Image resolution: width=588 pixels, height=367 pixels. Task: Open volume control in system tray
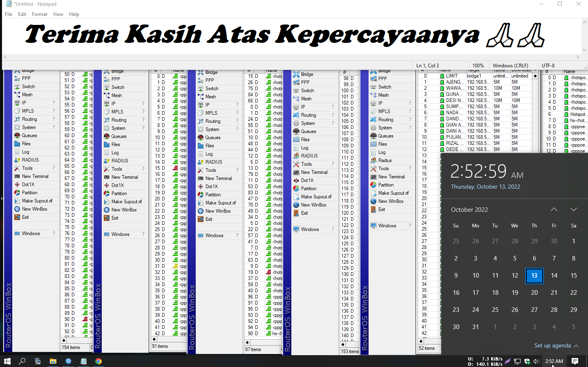point(536,361)
